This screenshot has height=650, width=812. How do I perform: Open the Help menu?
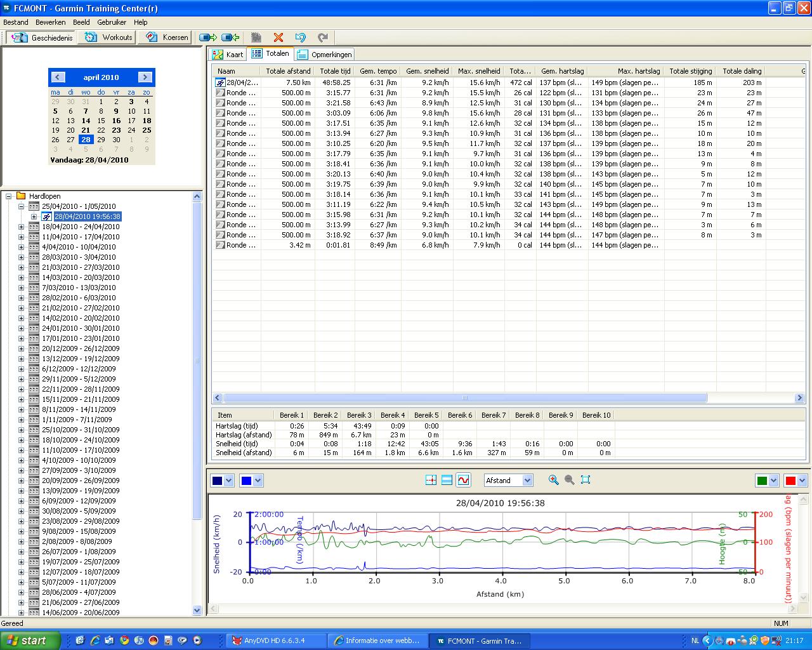click(140, 22)
